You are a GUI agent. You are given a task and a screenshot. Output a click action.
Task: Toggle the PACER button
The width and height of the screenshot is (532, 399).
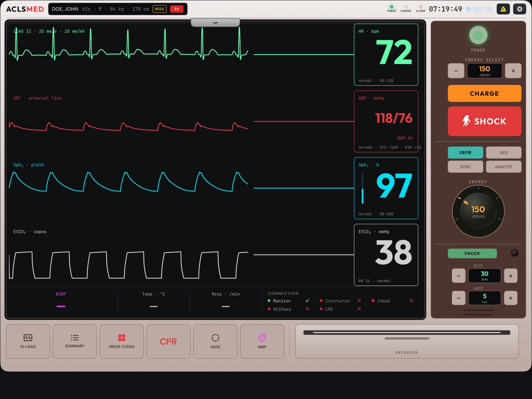tap(472, 253)
